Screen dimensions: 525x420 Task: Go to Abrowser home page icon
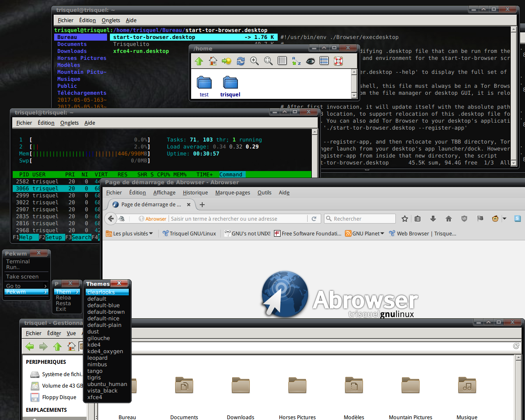pyautogui.click(x=449, y=219)
